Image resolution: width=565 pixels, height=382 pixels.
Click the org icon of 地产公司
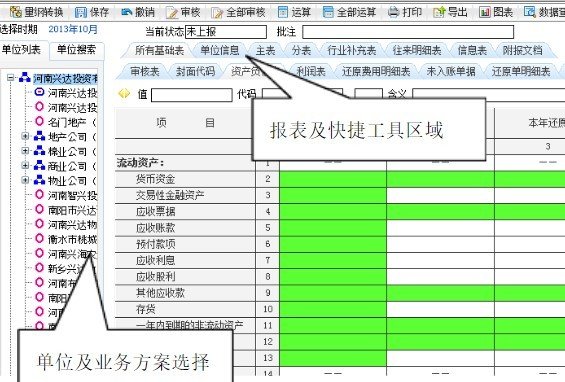point(39,136)
